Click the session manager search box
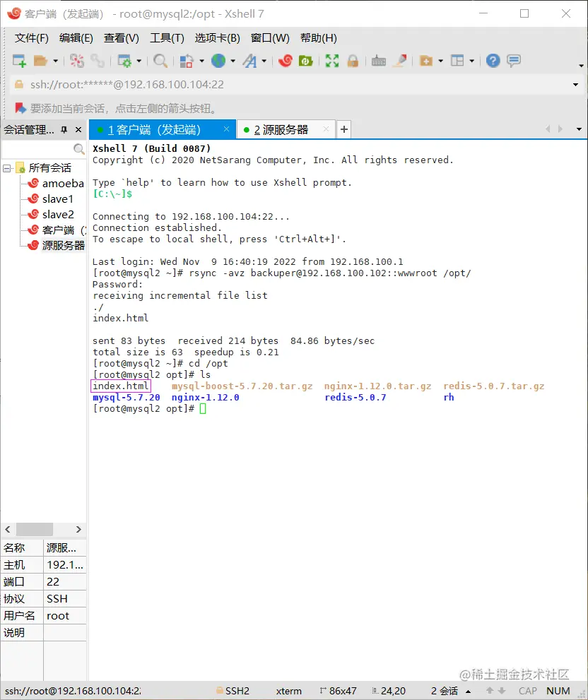588x700 pixels. [44, 148]
